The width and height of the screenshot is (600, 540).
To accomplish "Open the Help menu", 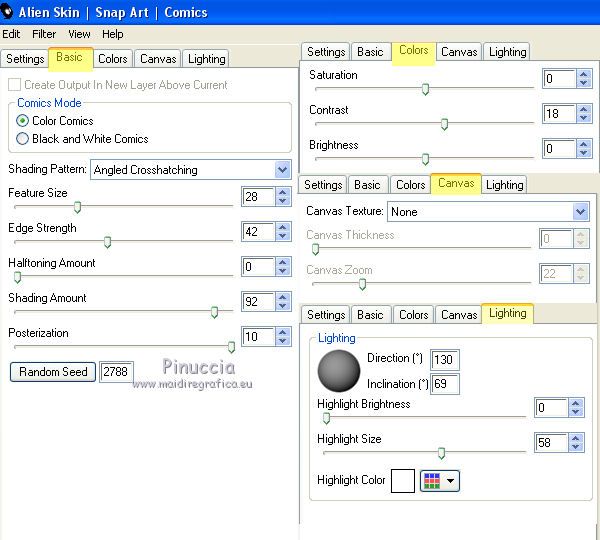I will (x=112, y=34).
